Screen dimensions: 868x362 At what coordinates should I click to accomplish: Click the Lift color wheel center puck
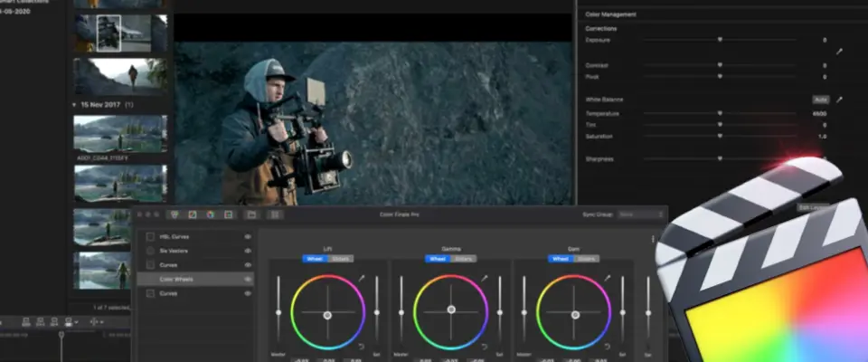pyautogui.click(x=327, y=315)
